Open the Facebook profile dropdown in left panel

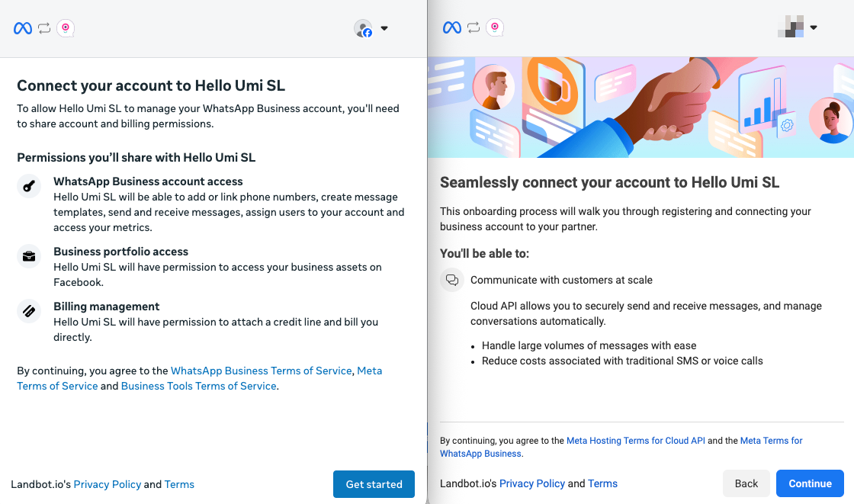click(x=371, y=29)
